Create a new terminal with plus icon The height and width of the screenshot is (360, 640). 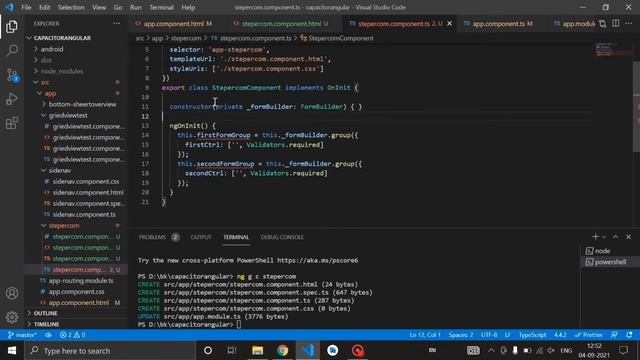[596, 237]
